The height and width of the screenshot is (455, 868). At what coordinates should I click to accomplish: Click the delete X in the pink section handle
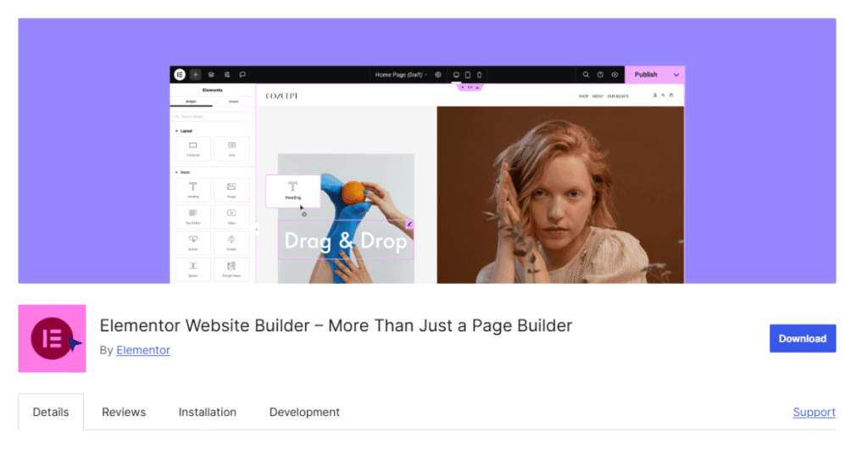(x=477, y=87)
